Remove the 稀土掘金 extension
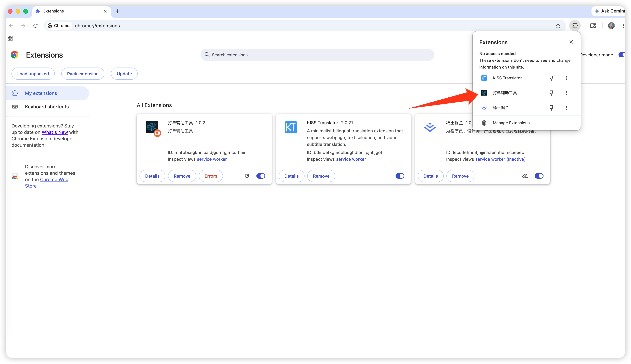This screenshot has height=364, width=631. tap(460, 176)
